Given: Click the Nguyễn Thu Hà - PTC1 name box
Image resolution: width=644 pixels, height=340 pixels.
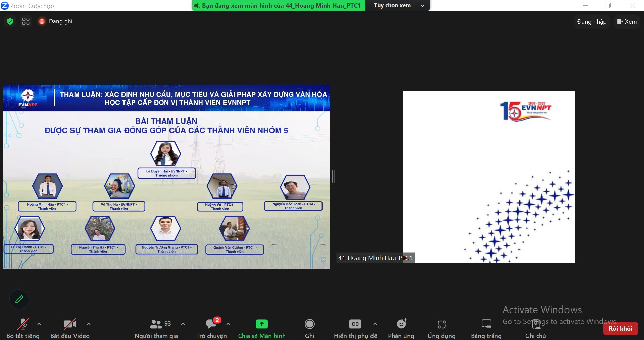Looking at the screenshot, I should pyautogui.click(x=98, y=249).
